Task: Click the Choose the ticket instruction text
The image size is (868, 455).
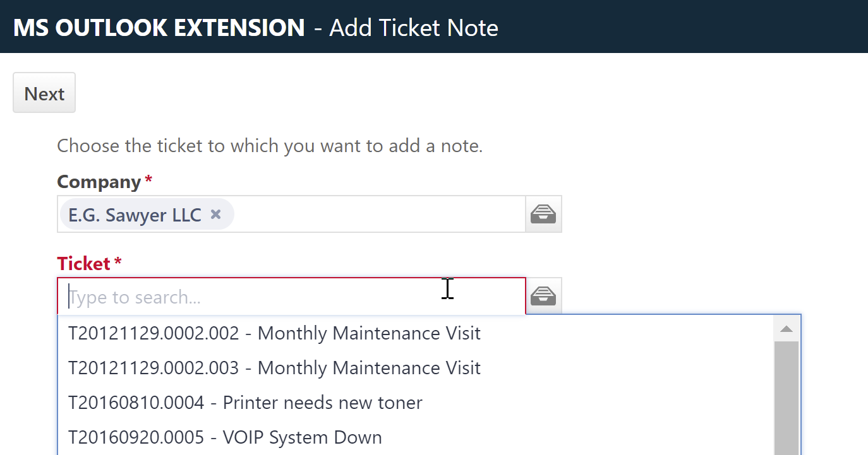Action: coord(270,146)
